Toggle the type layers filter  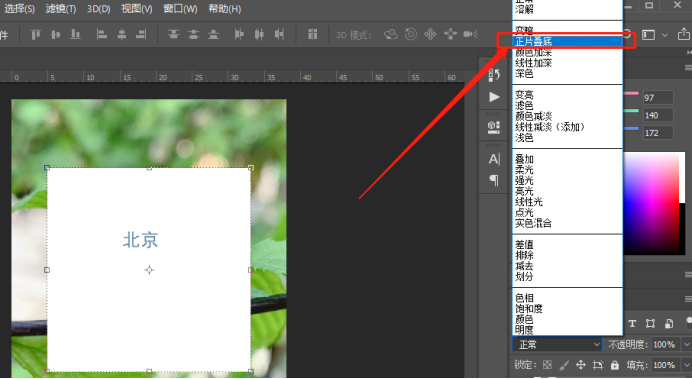pyautogui.click(x=632, y=324)
